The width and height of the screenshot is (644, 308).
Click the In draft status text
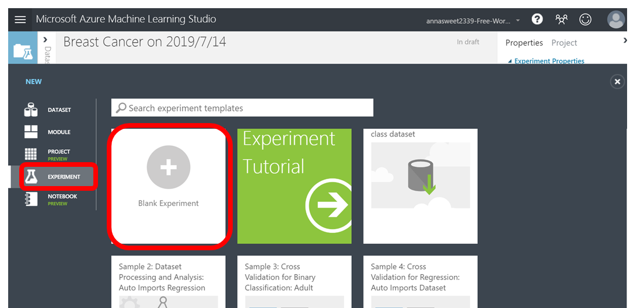468,42
